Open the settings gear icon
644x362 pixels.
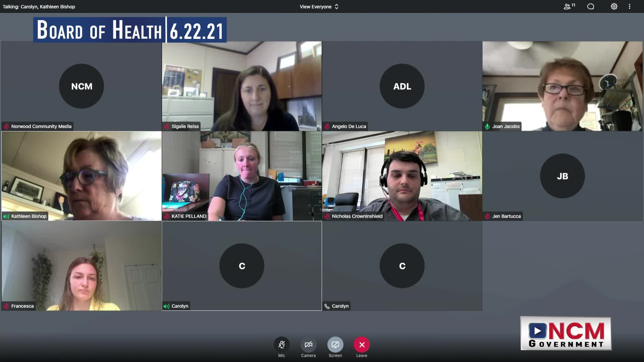[614, 6]
